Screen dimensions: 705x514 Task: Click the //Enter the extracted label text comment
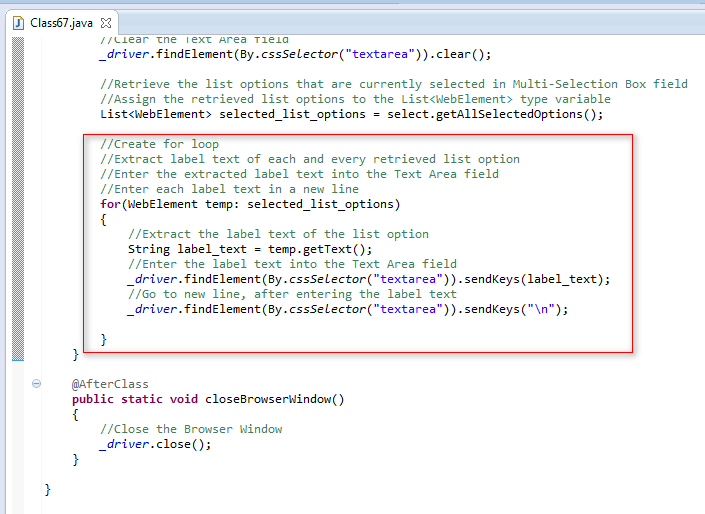(x=299, y=174)
